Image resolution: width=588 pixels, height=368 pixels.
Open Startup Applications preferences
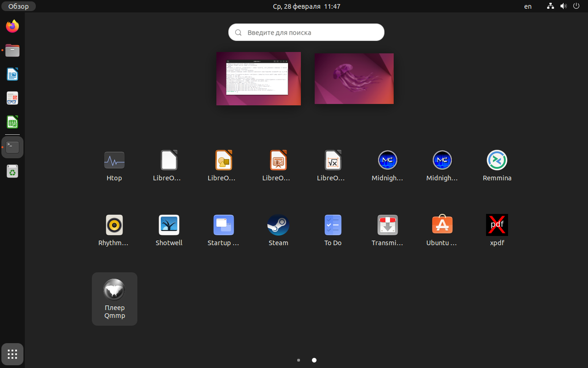point(223,231)
